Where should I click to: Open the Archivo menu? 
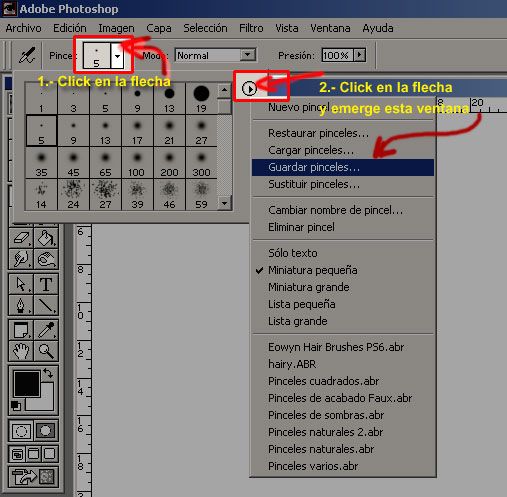pos(23,28)
